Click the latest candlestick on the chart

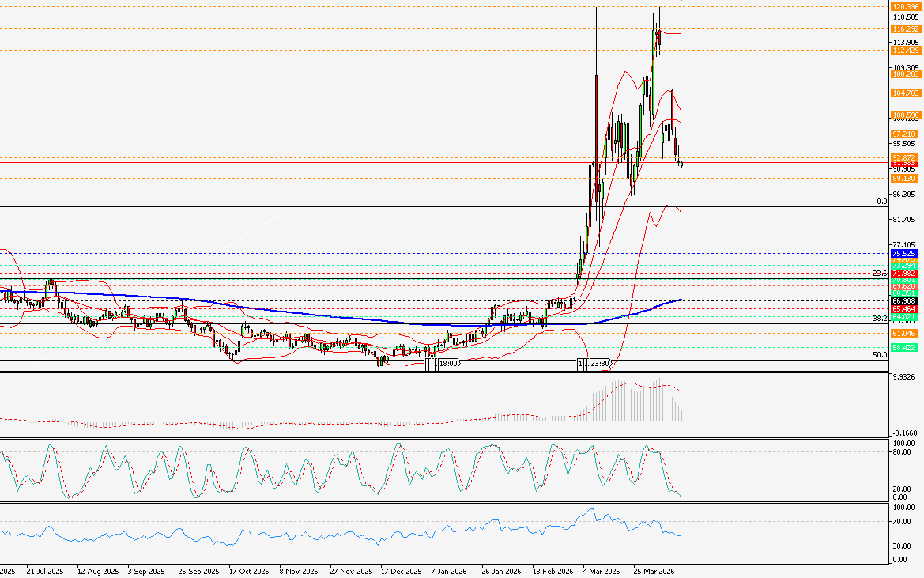tap(681, 164)
